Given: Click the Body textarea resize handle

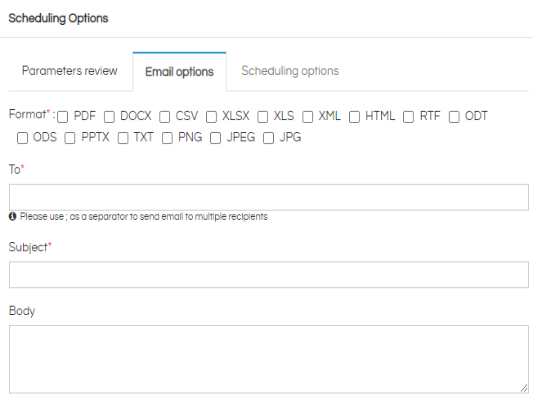Looking at the screenshot, I should click(524, 388).
